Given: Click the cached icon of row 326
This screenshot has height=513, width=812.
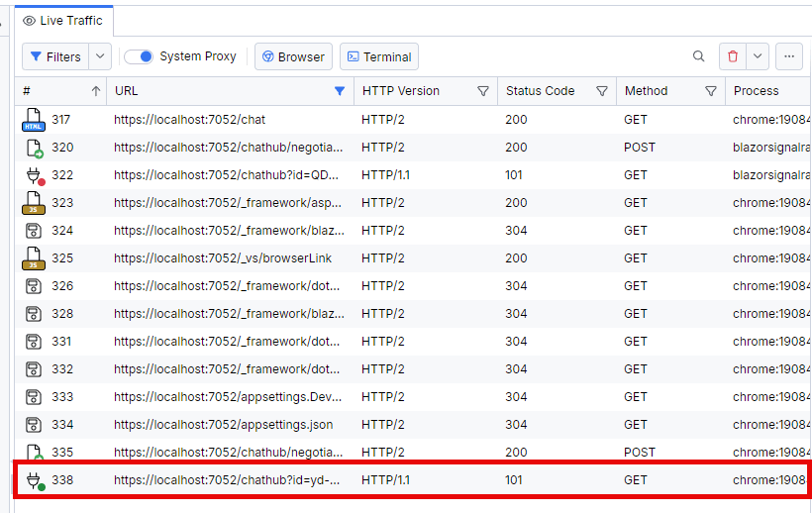Looking at the screenshot, I should pos(33,286).
